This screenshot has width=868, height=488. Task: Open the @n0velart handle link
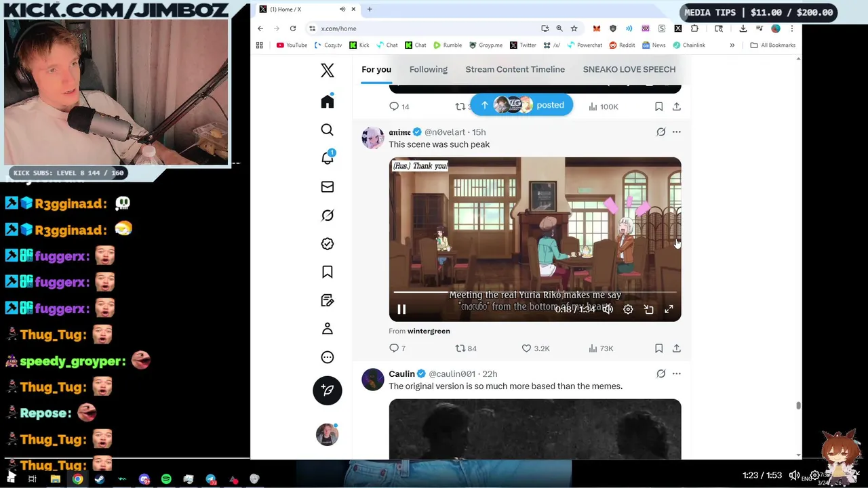click(445, 132)
